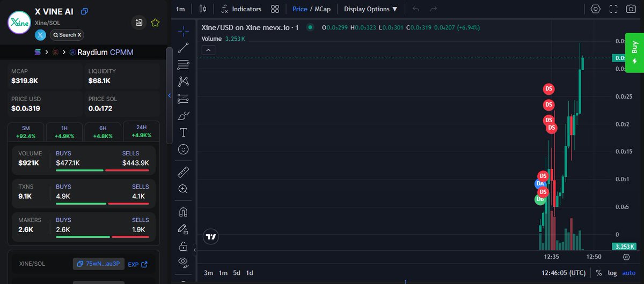The height and width of the screenshot is (284, 644).
Task: Open the candlestick chart style menu
Action: coord(202,9)
